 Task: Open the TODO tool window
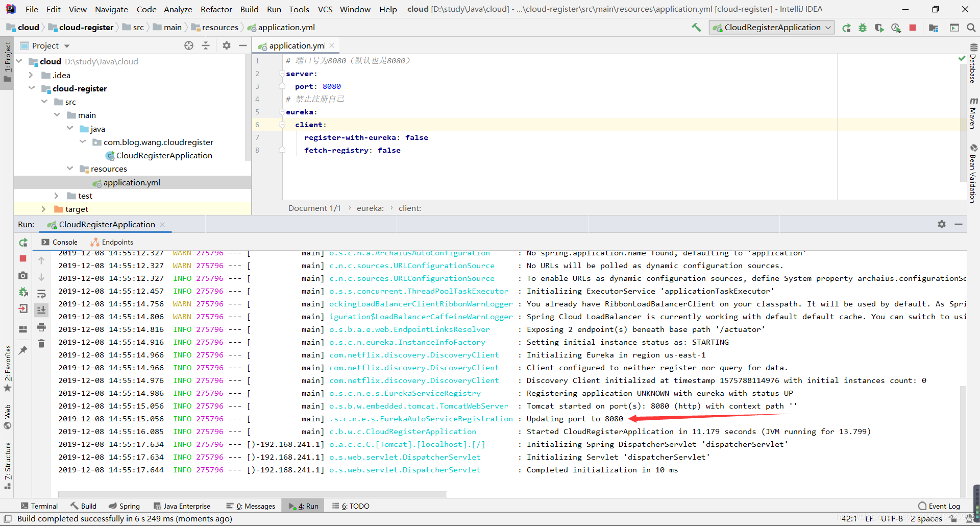pos(351,506)
